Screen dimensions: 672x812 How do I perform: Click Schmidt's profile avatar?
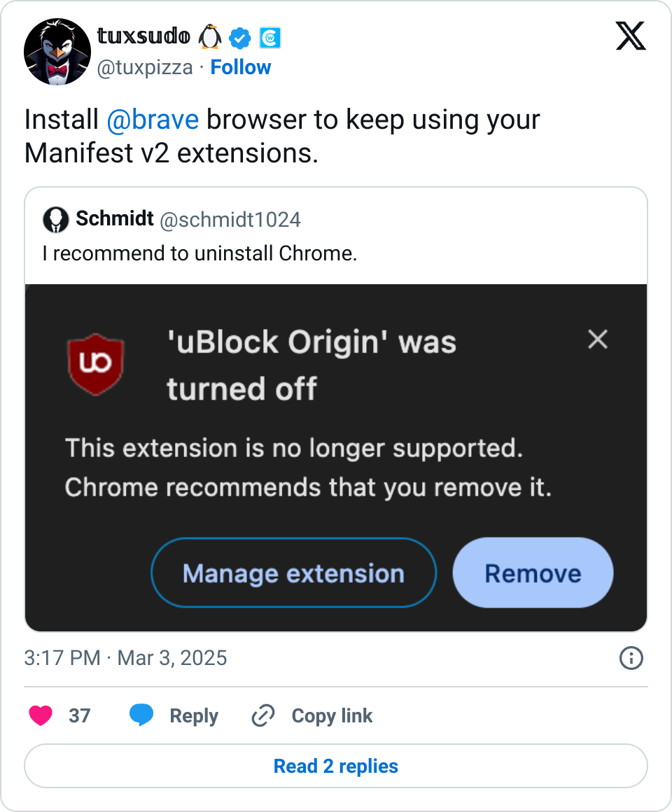[x=56, y=219]
